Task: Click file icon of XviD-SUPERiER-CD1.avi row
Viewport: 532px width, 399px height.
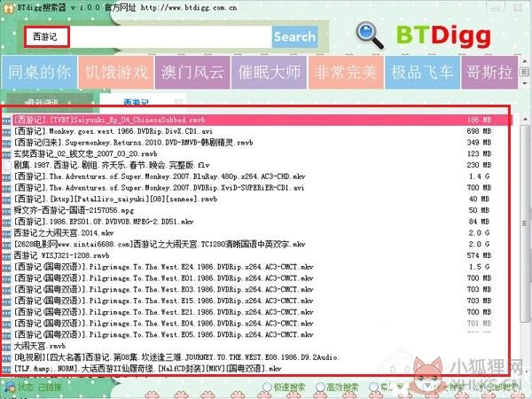Action: [6, 188]
